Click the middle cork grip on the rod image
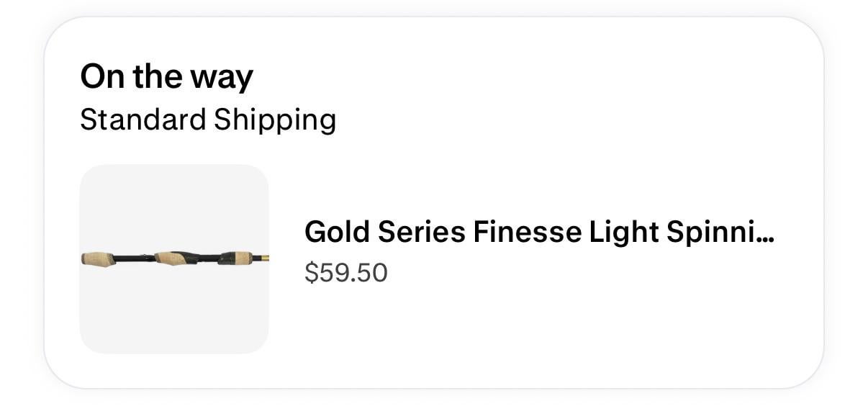This screenshot has height=419, width=868. [x=171, y=258]
